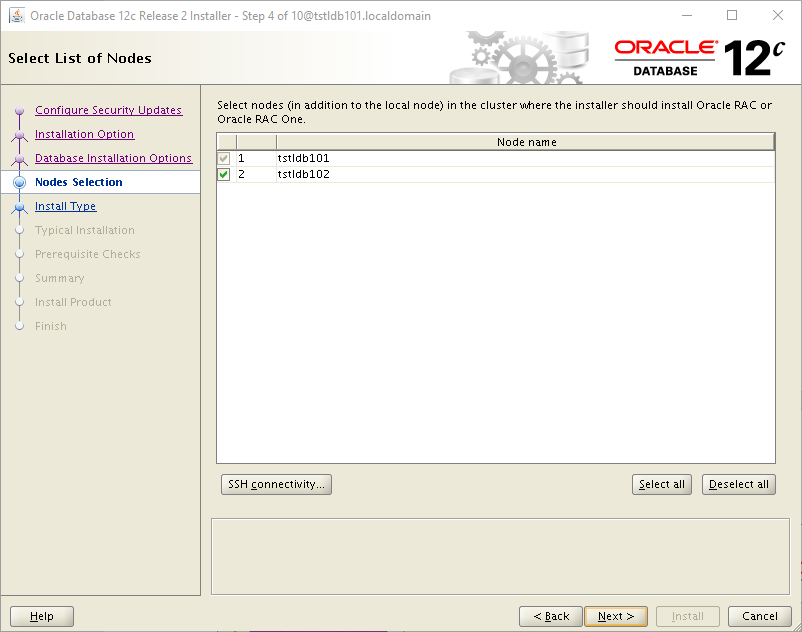Open the Database Installation Options step
Image resolution: width=802 pixels, height=632 pixels.
click(x=113, y=158)
